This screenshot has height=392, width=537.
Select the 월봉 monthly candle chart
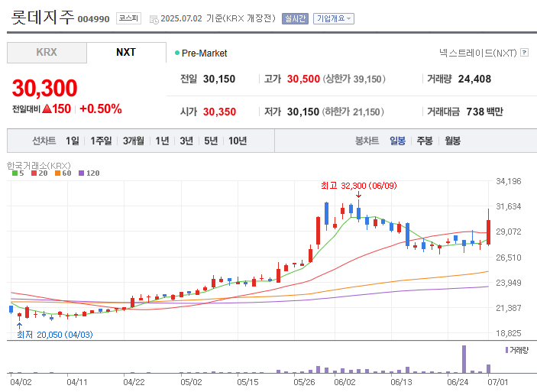(x=452, y=141)
